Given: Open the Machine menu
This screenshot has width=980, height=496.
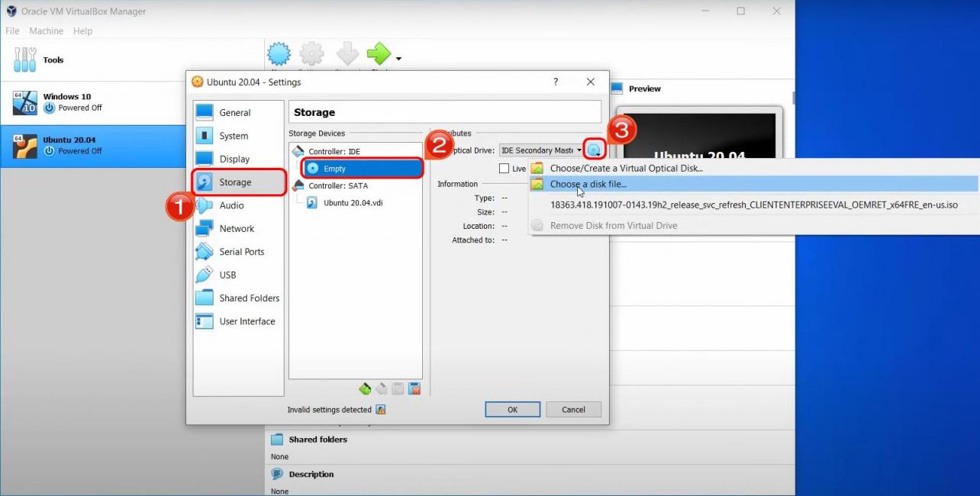Looking at the screenshot, I should pos(46,31).
